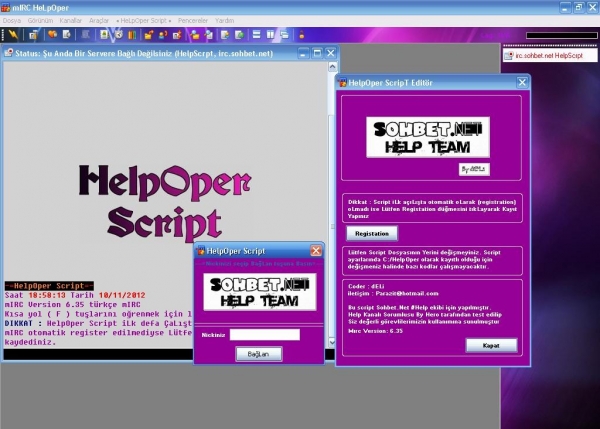Click the lightning bolt Connect icon
This screenshot has height=429, width=600.
pyautogui.click(x=13, y=35)
